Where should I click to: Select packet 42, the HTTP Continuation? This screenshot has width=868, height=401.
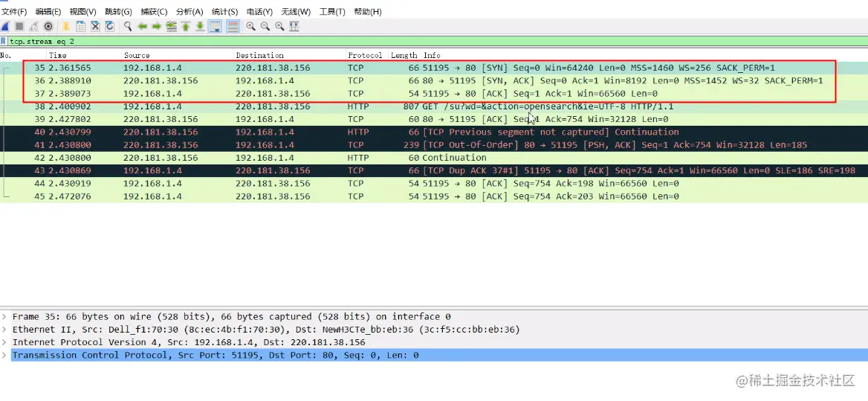[x=434, y=158]
